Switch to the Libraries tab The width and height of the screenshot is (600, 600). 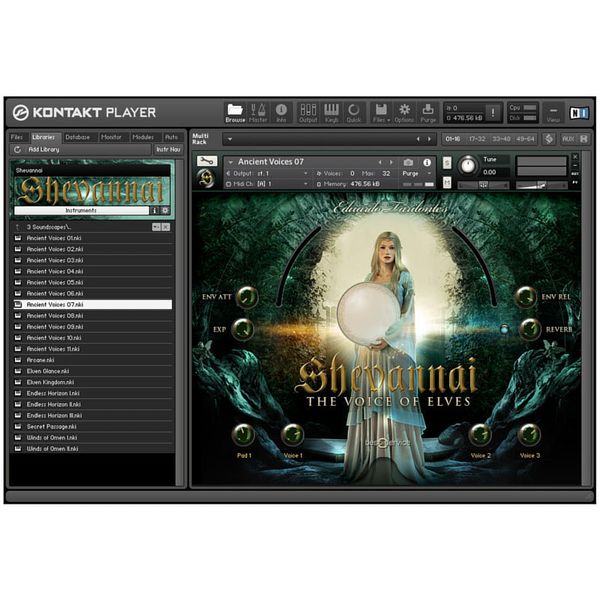pyautogui.click(x=44, y=137)
